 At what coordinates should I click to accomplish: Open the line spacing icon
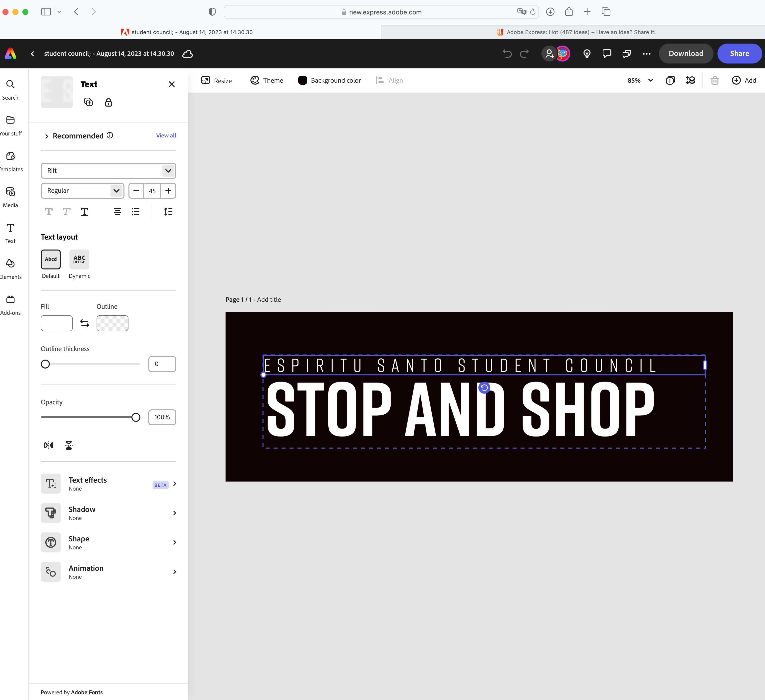[x=168, y=212]
